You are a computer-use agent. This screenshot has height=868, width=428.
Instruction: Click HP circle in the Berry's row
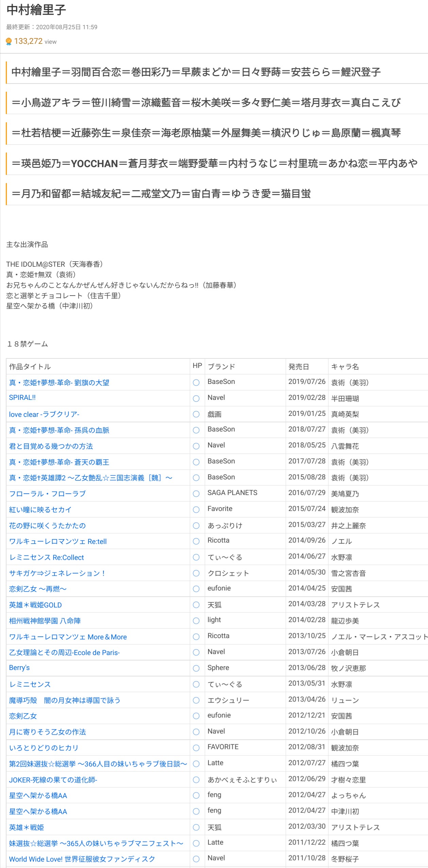click(196, 668)
